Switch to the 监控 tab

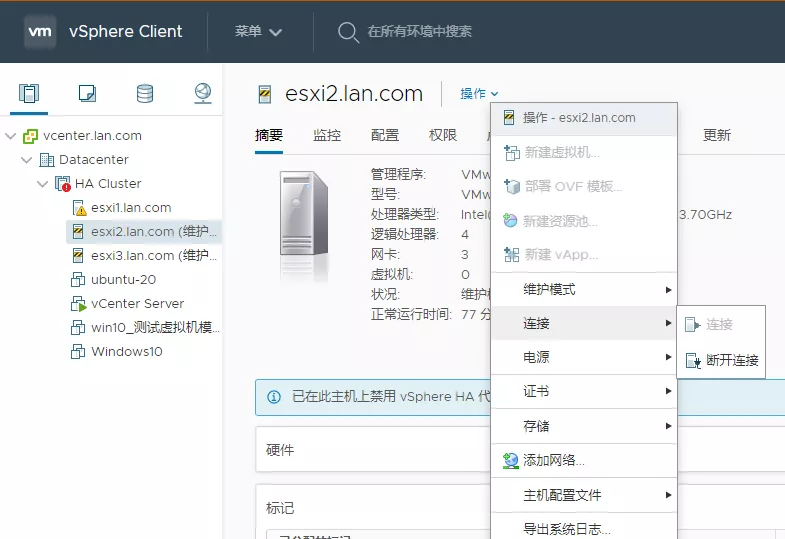[x=327, y=136]
